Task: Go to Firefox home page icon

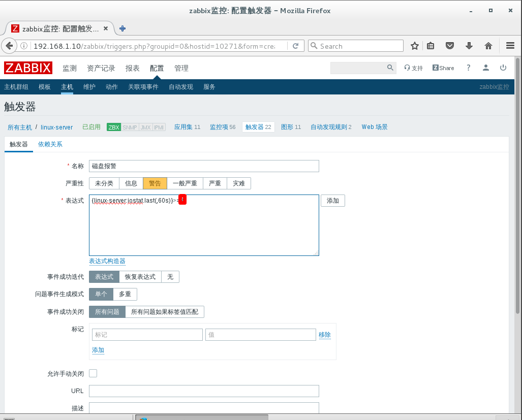Action: [488, 46]
